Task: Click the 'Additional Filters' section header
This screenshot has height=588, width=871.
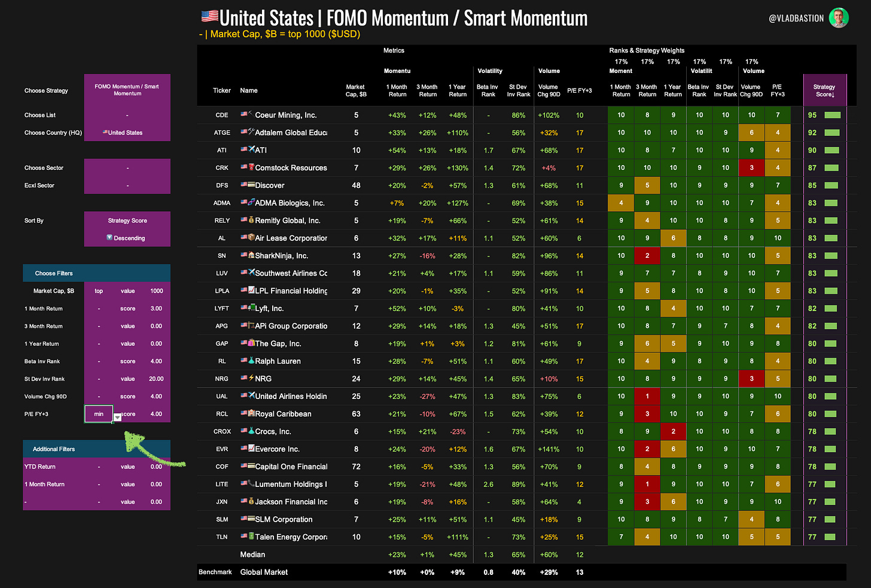Action: (x=96, y=449)
